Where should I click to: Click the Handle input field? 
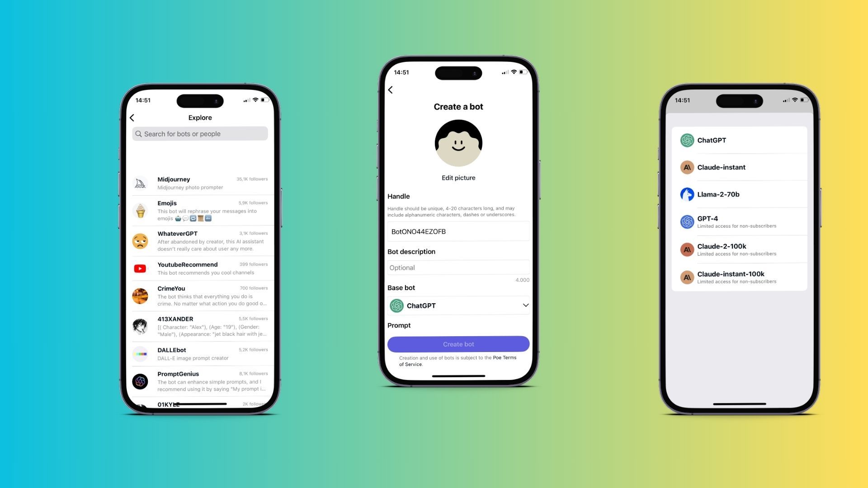[458, 231]
